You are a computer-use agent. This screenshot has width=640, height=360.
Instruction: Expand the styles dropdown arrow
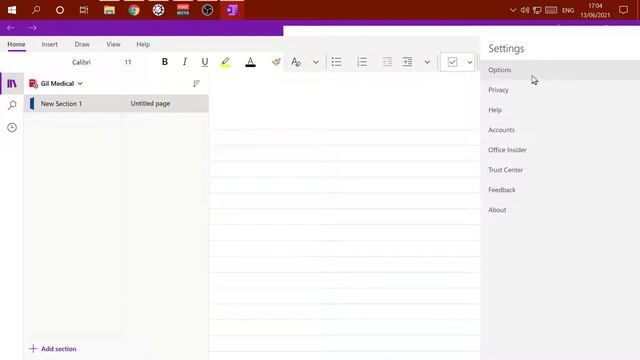(316, 62)
